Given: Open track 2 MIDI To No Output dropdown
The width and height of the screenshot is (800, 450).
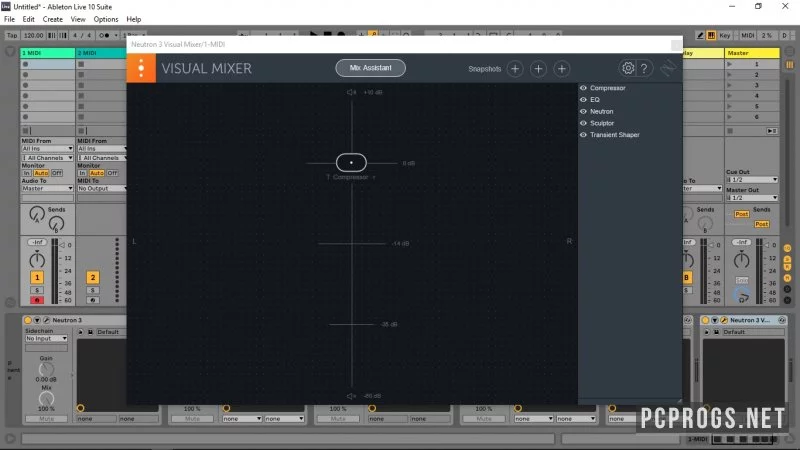Looking at the screenshot, I should [x=102, y=188].
